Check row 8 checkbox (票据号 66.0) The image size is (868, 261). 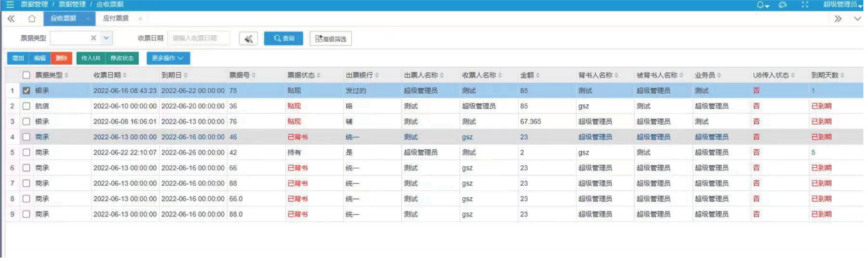pyautogui.click(x=27, y=198)
